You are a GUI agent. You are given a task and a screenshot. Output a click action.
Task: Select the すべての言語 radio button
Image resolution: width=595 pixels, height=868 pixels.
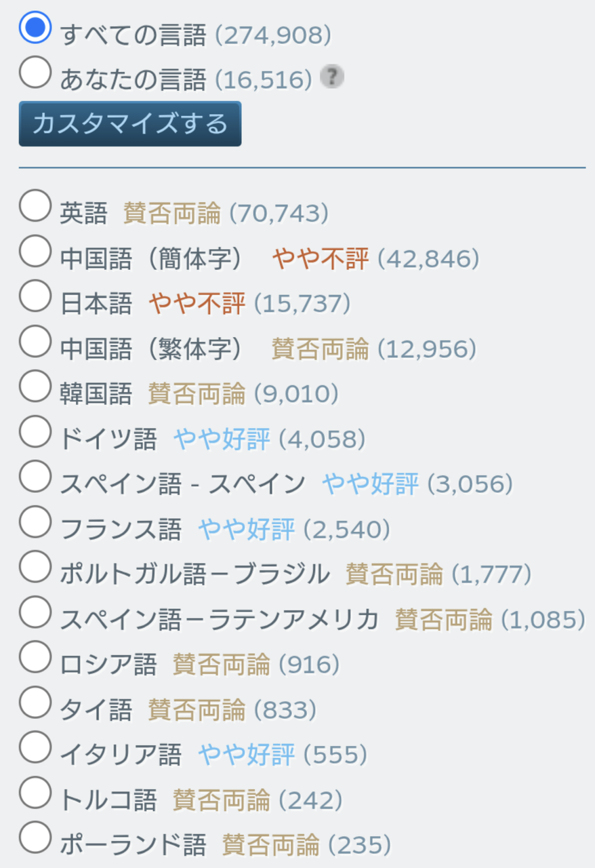pyautogui.click(x=35, y=28)
